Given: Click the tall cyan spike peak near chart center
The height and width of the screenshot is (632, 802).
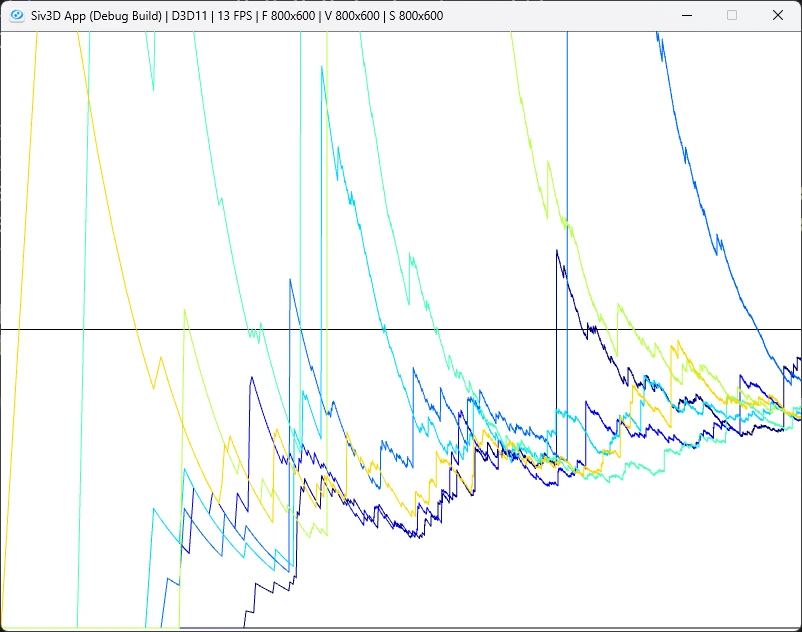Looking at the screenshot, I should click(x=322, y=67).
